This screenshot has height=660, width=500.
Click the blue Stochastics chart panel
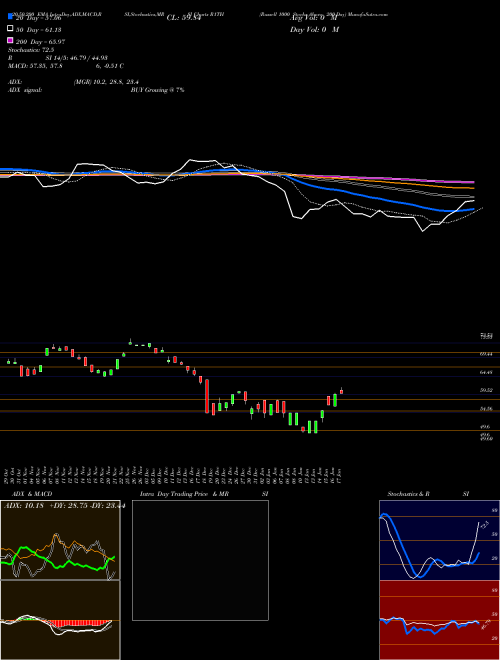pos(439,540)
